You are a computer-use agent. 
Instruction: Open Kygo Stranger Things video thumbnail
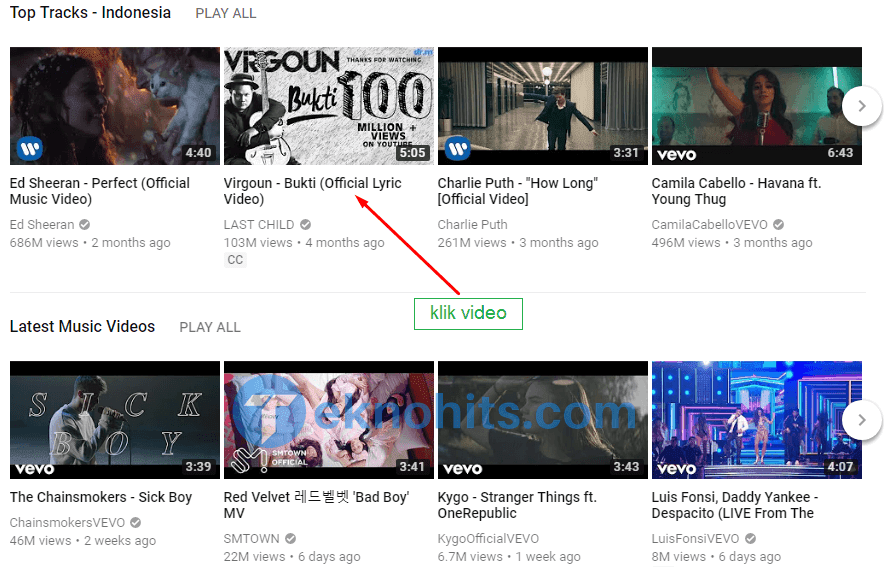(542, 420)
